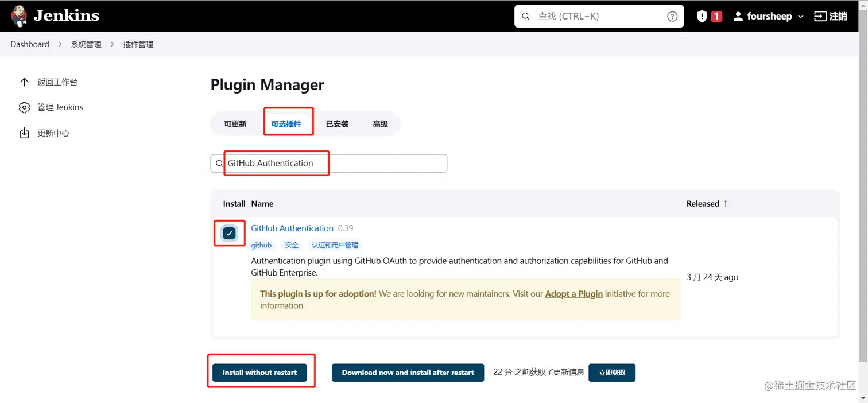Click the 认证和用户管理 tag label
Screen dimensions: 868x403
pos(335,245)
